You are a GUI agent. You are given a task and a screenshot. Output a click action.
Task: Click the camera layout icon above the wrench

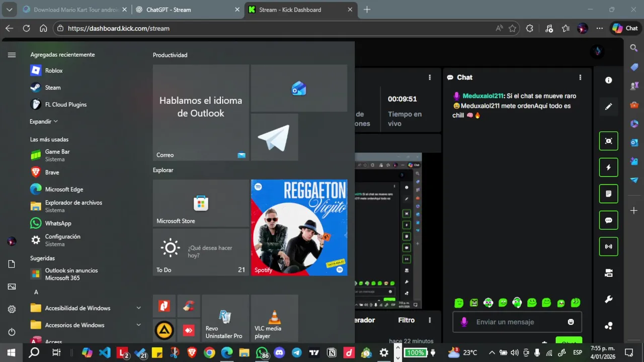click(x=608, y=273)
